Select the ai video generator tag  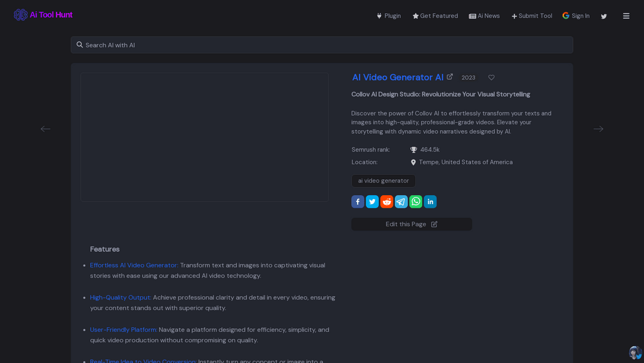click(x=383, y=181)
